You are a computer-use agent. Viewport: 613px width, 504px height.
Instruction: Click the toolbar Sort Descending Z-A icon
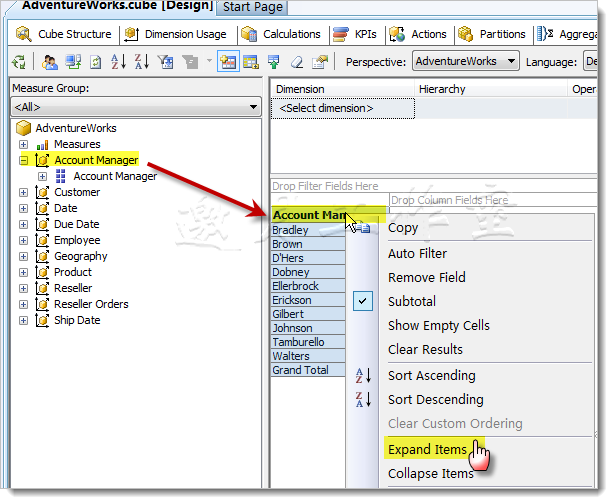142,62
